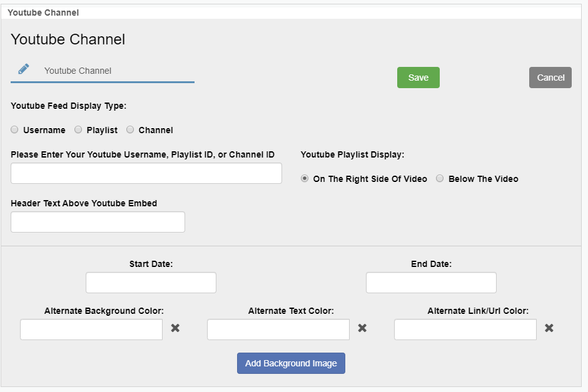The height and width of the screenshot is (392, 588).
Task: Choose the Channel feed display type
Action: point(130,130)
